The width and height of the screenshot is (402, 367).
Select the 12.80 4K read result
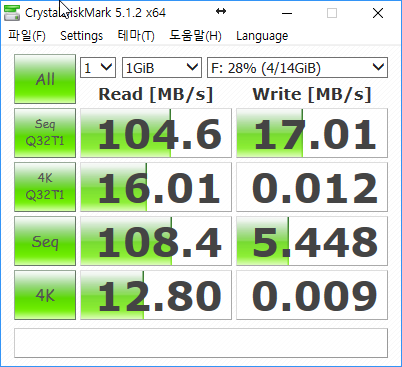(x=156, y=295)
